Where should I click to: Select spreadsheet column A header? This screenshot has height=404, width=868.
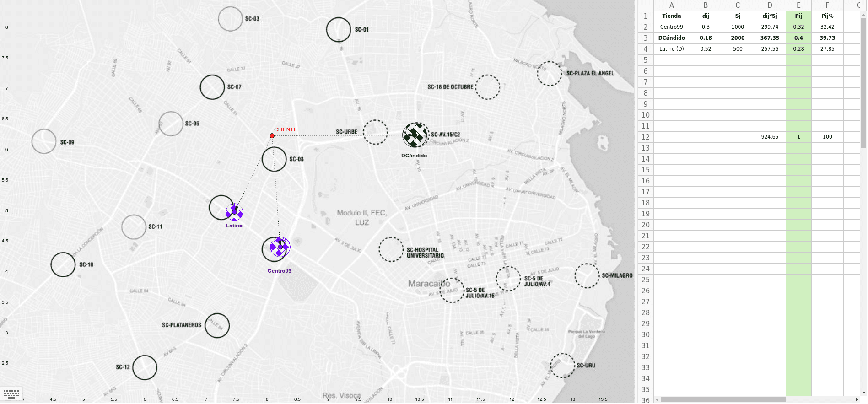coord(671,5)
